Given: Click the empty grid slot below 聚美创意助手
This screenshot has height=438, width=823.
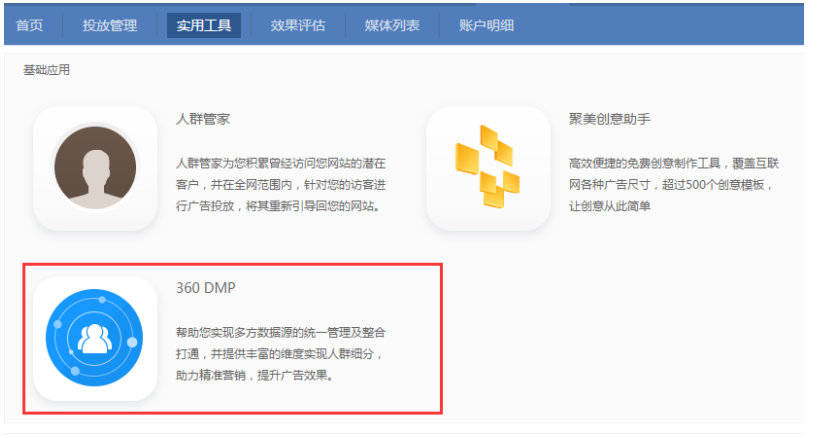Looking at the screenshot, I should 620,338.
